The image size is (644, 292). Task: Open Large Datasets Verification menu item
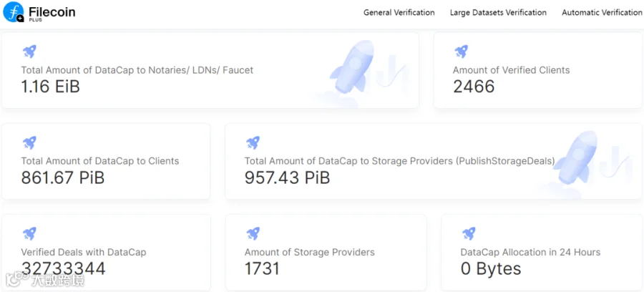(x=498, y=12)
